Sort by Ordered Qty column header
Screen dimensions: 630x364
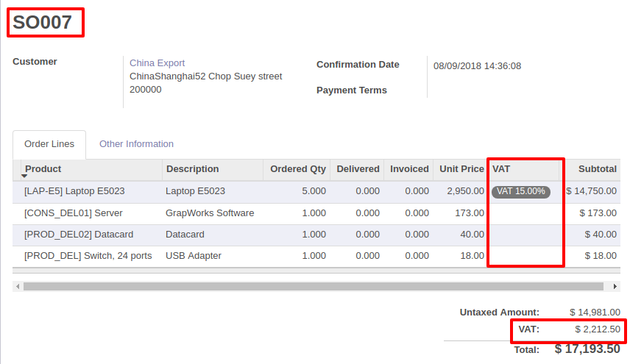[x=298, y=169]
